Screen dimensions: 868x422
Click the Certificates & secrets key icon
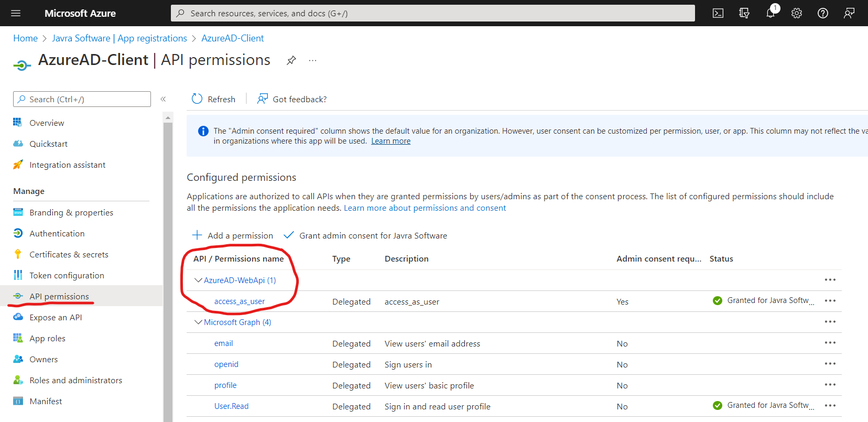pyautogui.click(x=18, y=254)
